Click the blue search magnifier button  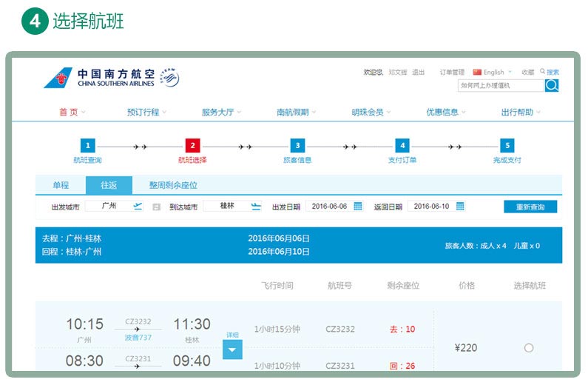click(x=552, y=85)
